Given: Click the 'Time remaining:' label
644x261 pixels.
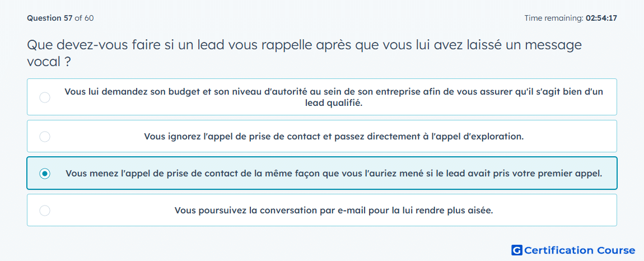Looking at the screenshot, I should pos(554,18).
